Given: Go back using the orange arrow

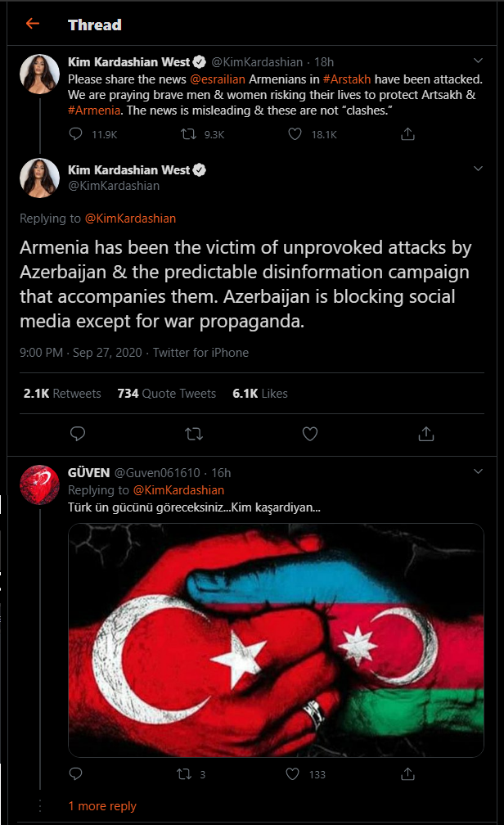Looking at the screenshot, I should click(33, 24).
